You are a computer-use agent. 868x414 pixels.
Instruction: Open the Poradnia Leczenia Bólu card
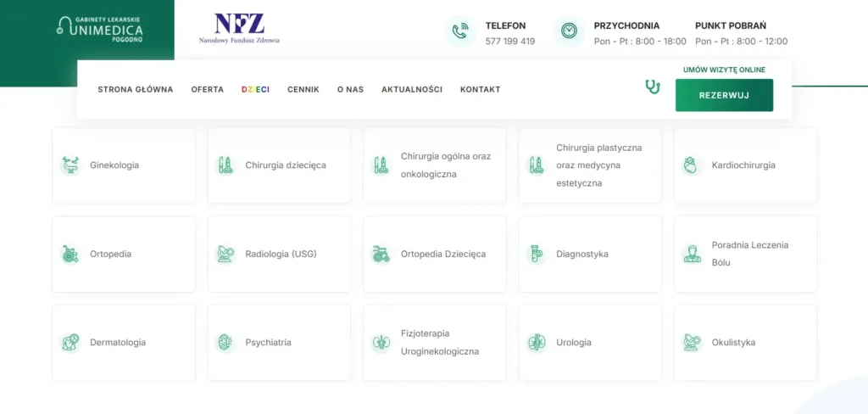(x=745, y=254)
